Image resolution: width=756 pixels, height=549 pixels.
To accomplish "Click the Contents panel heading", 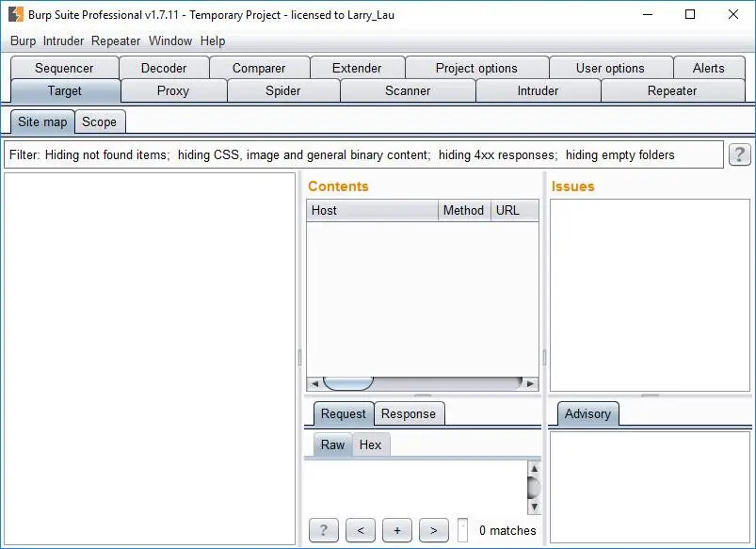I will (x=338, y=186).
